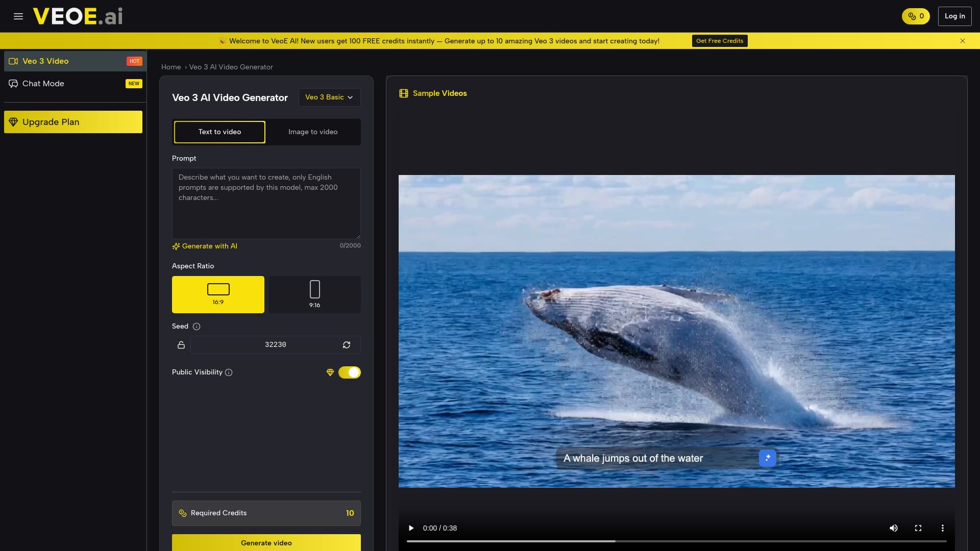Click the VEOE.ai logo
Screen dimensions: 980x551
[x=78, y=16]
